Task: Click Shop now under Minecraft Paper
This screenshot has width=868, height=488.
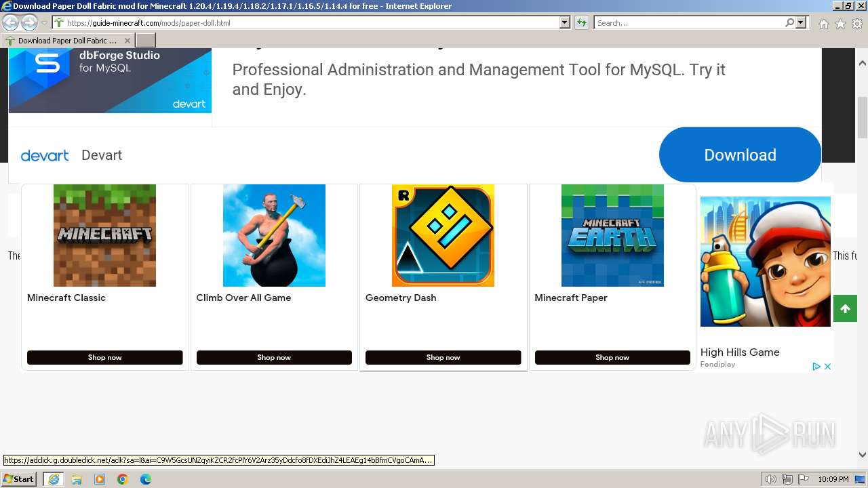Action: [612, 357]
